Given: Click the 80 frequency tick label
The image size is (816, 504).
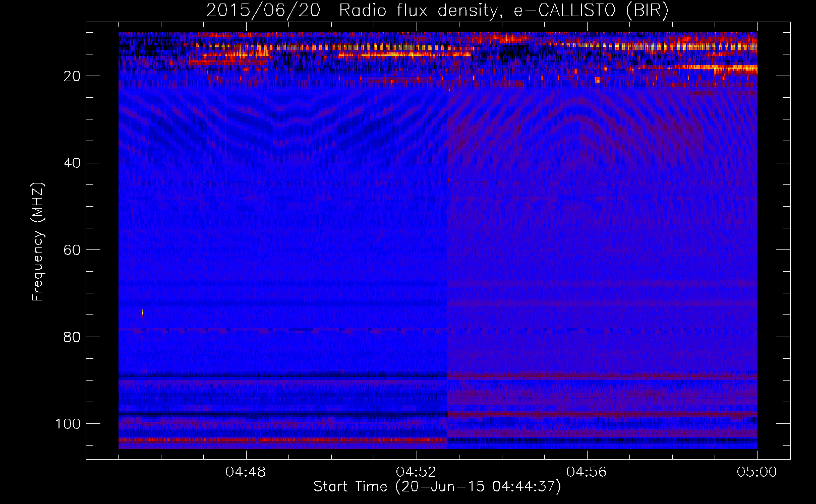Looking at the screenshot, I should (x=73, y=337).
